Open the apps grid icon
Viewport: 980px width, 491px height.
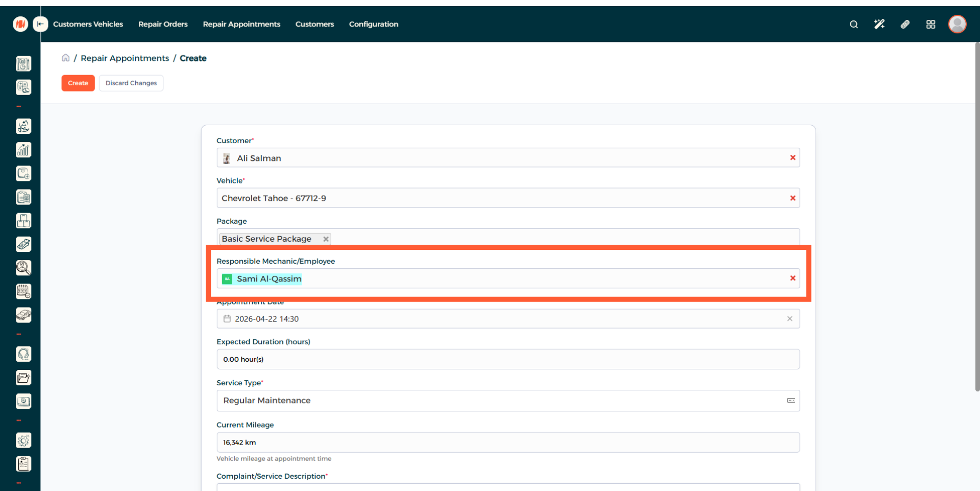930,25
